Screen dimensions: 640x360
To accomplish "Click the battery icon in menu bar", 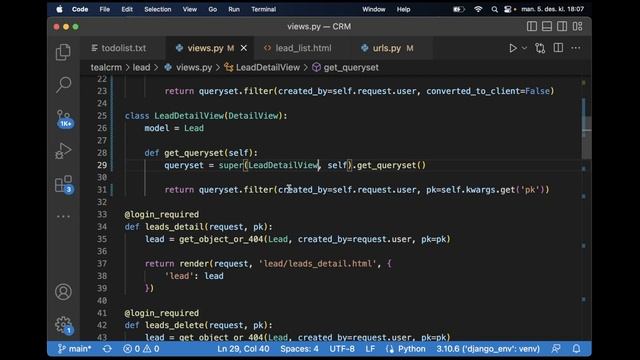I will (459, 9).
